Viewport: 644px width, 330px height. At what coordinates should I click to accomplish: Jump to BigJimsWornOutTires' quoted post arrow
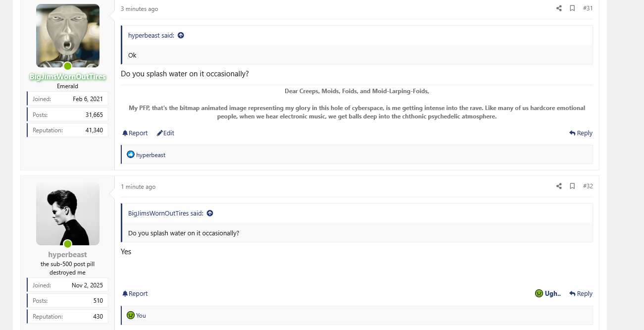210,213
